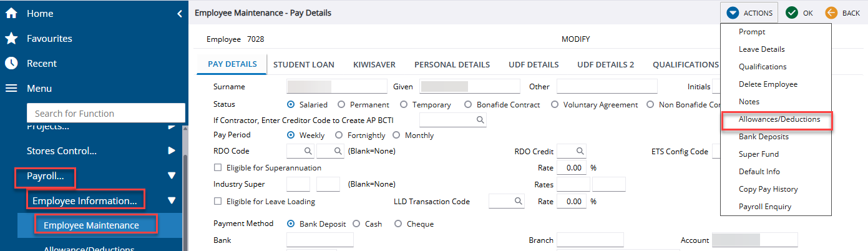868x251 pixels.
Task: Switch to the KiwiSaver tab
Action: tap(374, 64)
